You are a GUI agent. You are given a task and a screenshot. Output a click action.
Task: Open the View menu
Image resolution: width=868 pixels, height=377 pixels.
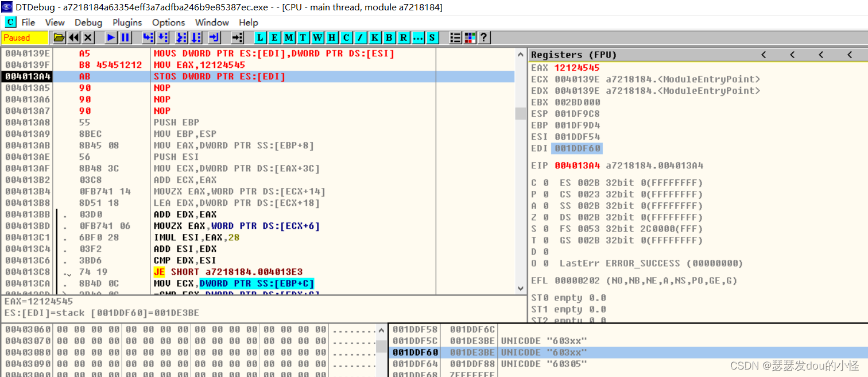55,22
